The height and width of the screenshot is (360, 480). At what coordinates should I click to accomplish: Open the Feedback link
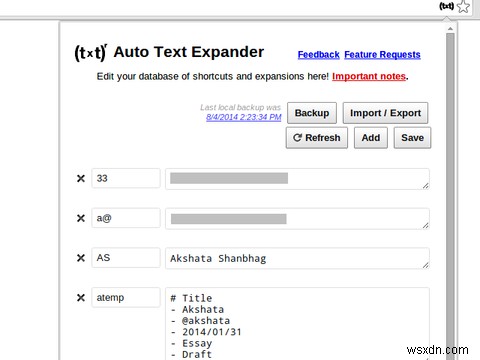(318, 55)
